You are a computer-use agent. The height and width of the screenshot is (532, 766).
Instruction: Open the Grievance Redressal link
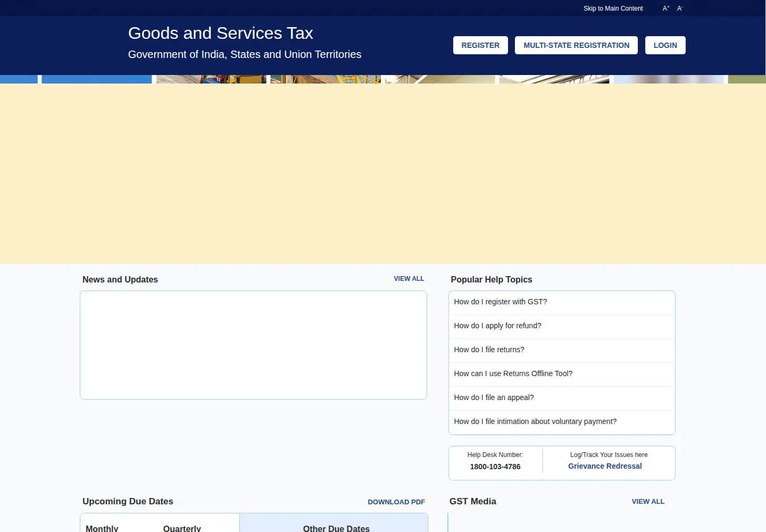[x=605, y=466]
